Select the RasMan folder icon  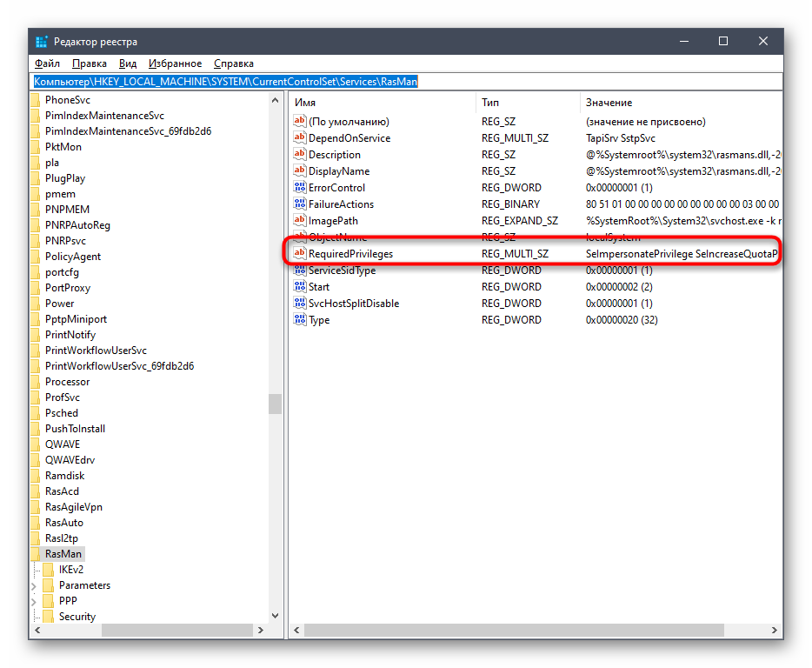tap(36, 554)
